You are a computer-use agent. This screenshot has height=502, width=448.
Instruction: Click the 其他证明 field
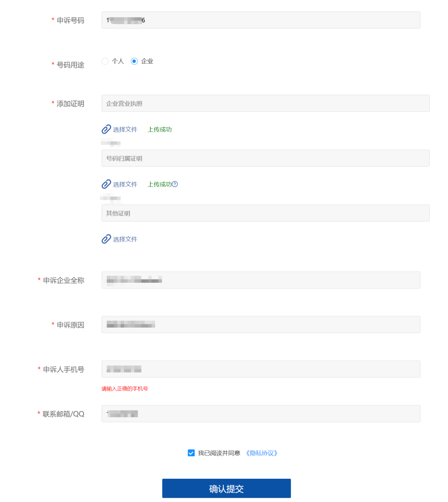(265, 213)
